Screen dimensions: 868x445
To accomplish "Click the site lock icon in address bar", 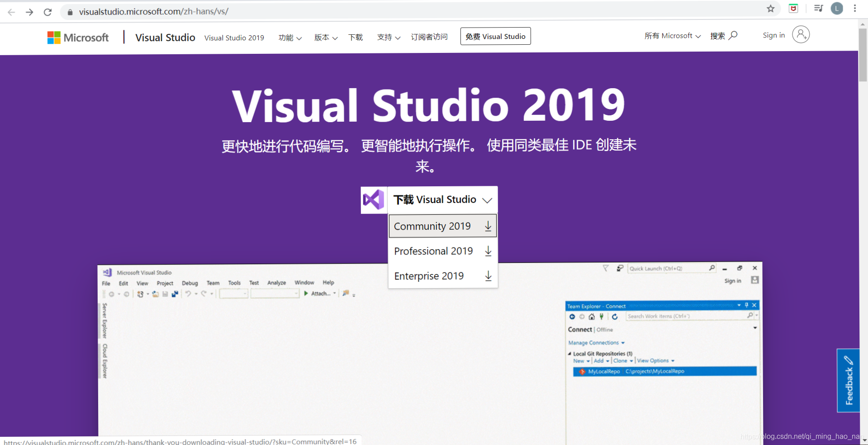I will pos(70,12).
